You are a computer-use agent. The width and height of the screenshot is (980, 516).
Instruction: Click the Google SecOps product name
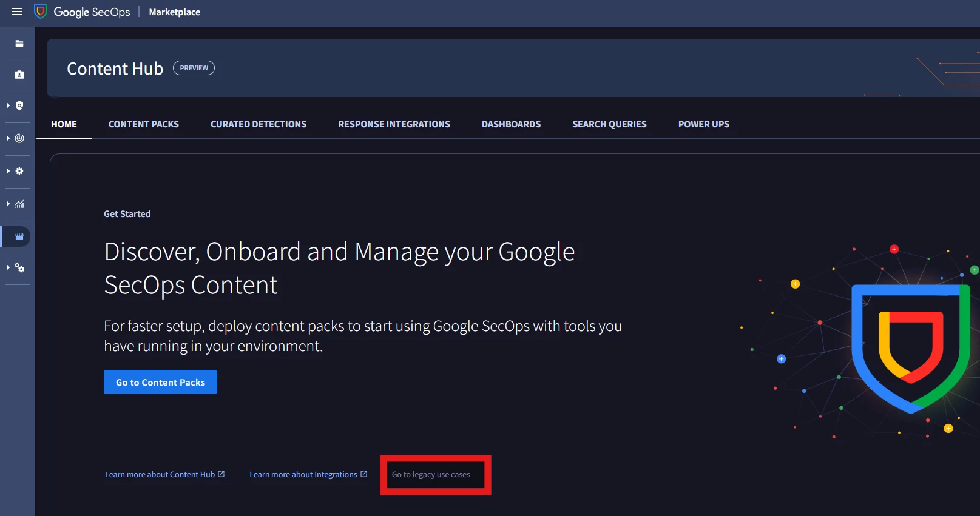92,12
